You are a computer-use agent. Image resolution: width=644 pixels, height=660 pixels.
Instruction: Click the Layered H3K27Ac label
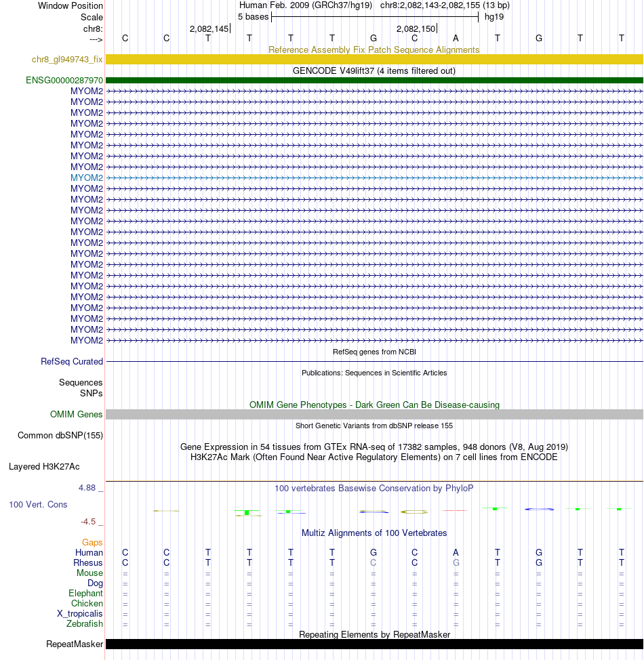coord(44,466)
